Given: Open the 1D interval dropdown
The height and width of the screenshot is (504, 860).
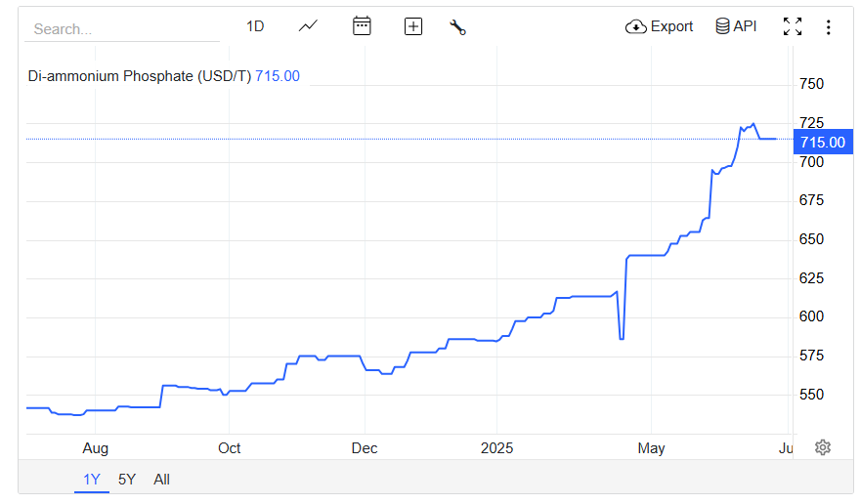Looking at the screenshot, I should point(255,26).
